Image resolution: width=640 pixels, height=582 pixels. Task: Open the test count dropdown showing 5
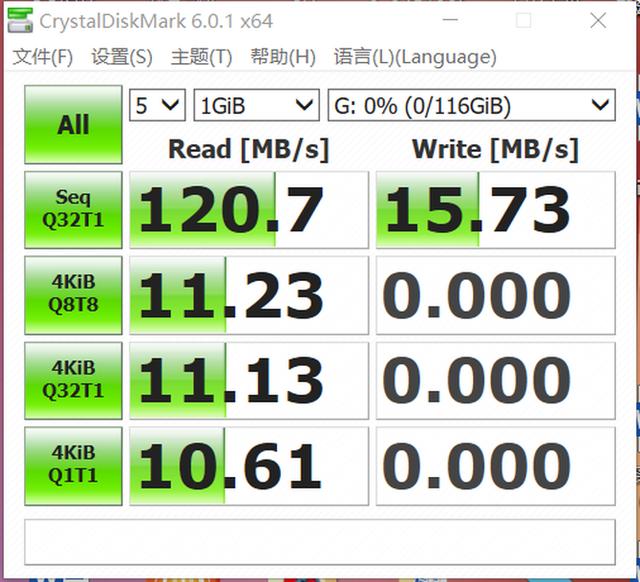(157, 104)
